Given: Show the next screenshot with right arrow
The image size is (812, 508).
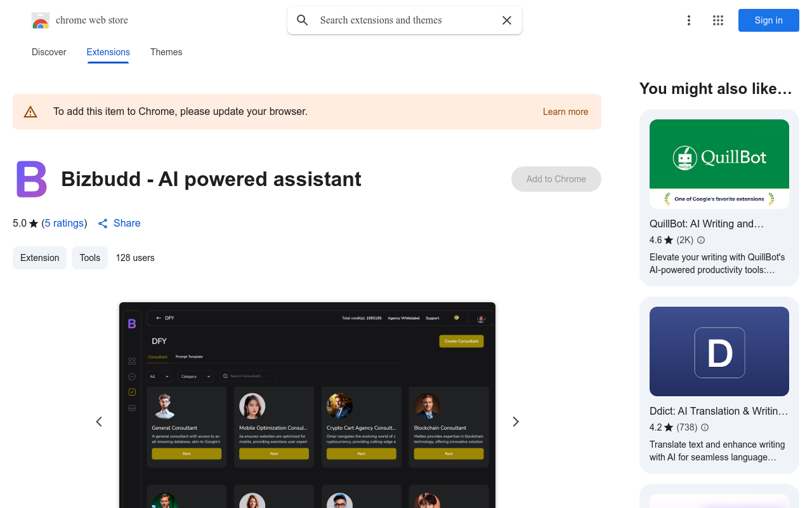Looking at the screenshot, I should pyautogui.click(x=516, y=422).
